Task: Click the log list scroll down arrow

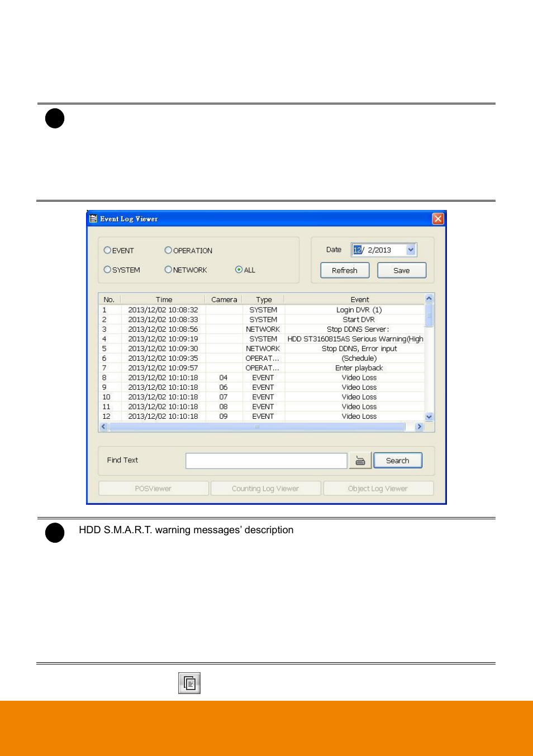Action: click(x=429, y=417)
